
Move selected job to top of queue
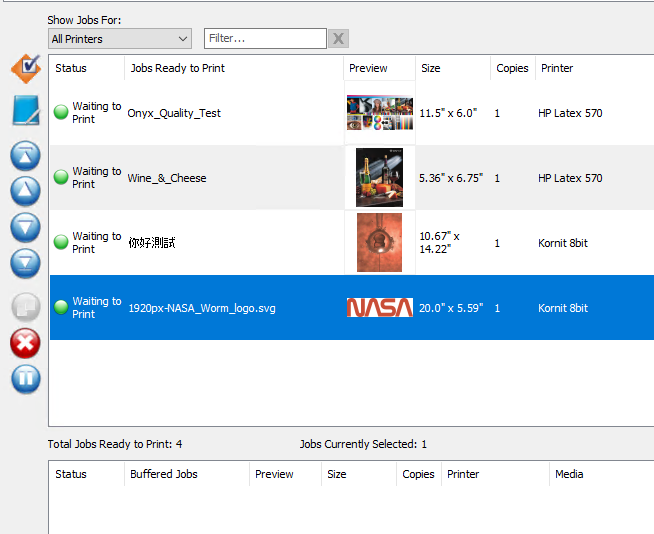[x=25, y=156]
